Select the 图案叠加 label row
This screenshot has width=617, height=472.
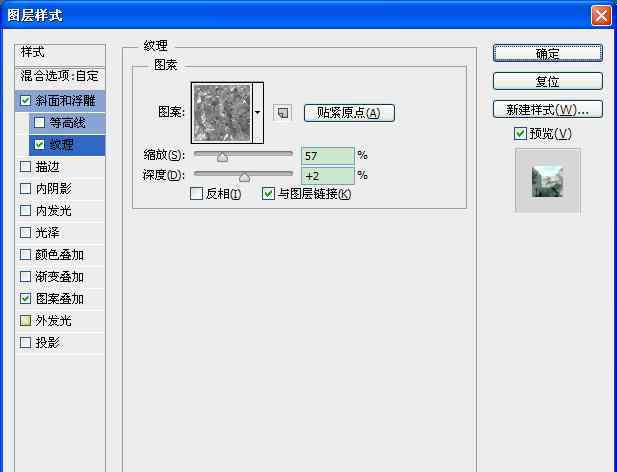tap(60, 299)
